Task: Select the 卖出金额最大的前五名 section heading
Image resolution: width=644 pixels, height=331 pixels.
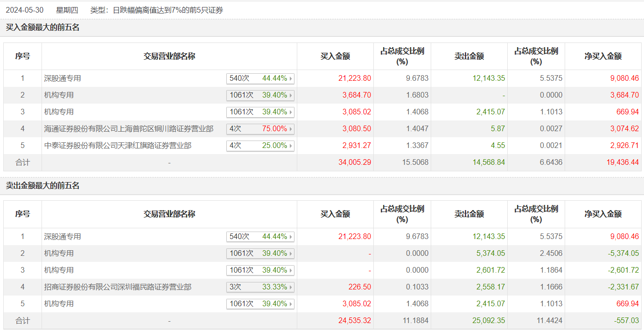Action: click(42, 186)
